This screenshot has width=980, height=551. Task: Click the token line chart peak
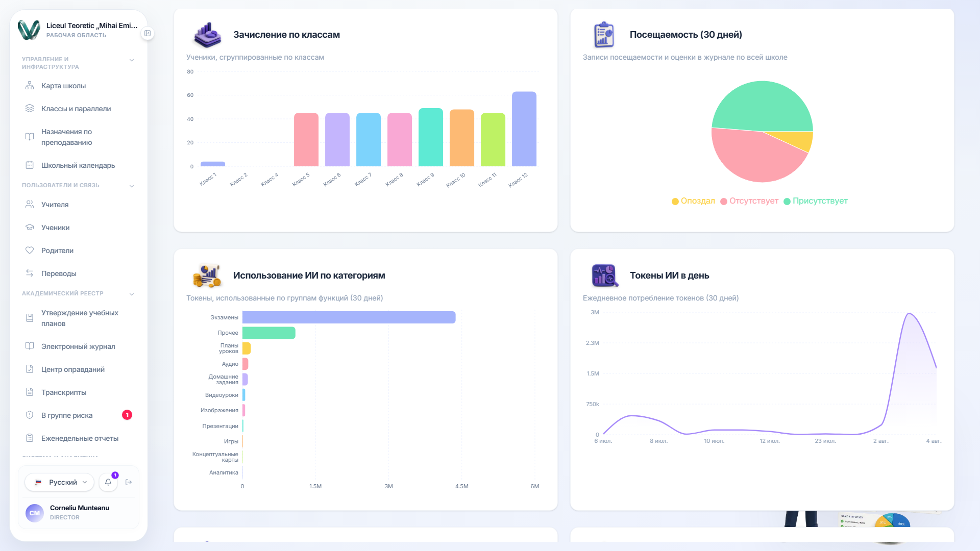click(909, 313)
